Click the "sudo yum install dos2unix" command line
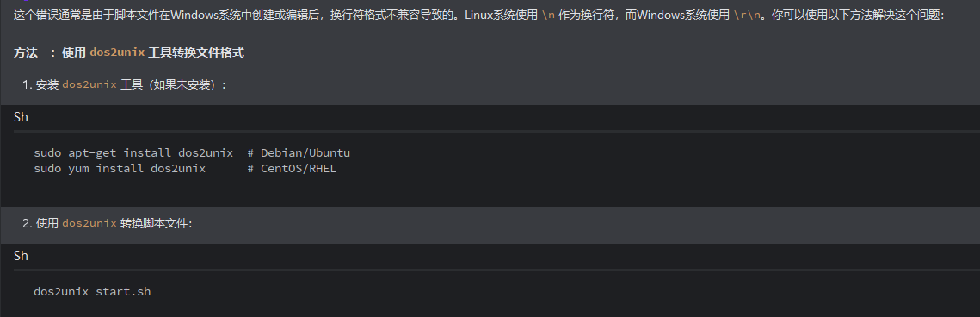 [x=120, y=169]
